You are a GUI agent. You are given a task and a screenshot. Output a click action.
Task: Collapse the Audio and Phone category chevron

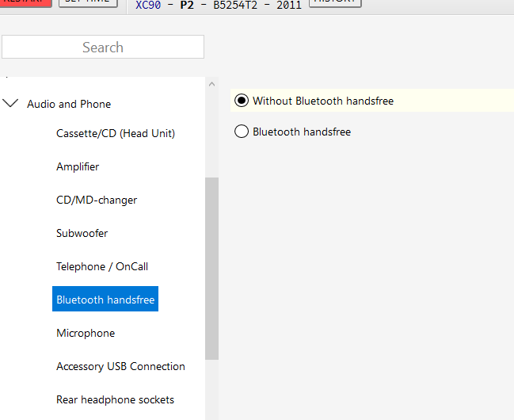(10, 103)
